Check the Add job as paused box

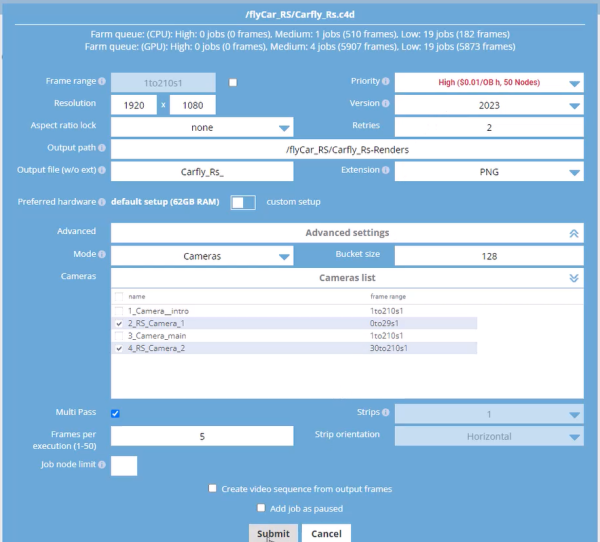pos(234,509)
